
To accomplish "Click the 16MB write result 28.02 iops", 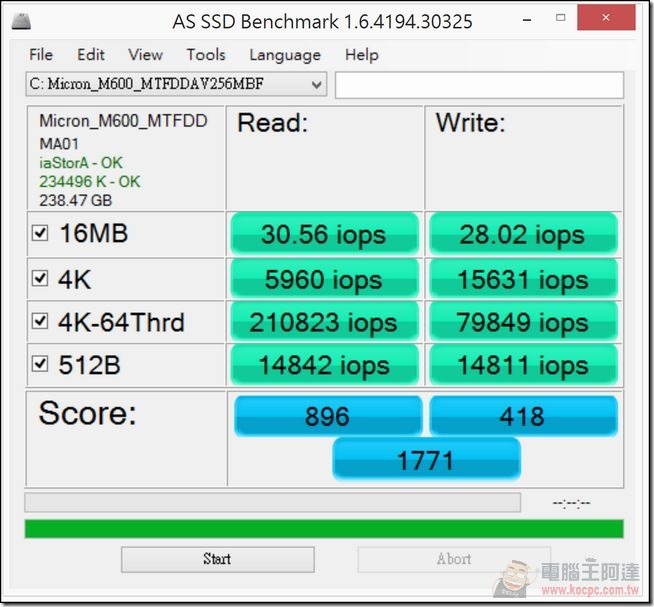I will [x=523, y=234].
